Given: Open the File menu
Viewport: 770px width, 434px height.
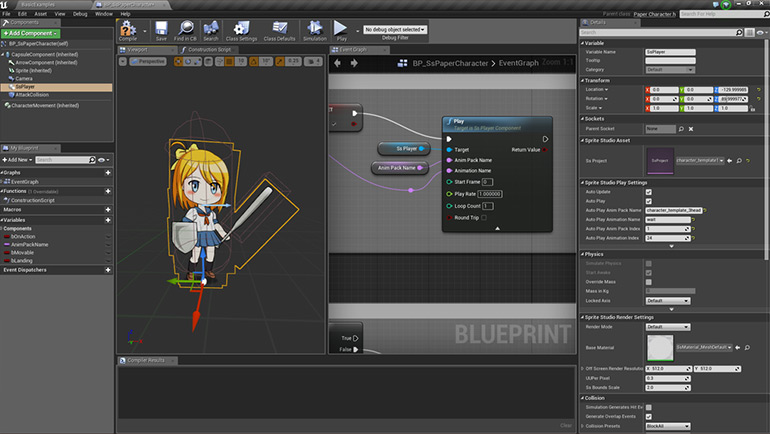Looking at the screenshot, I should pos(6,14).
